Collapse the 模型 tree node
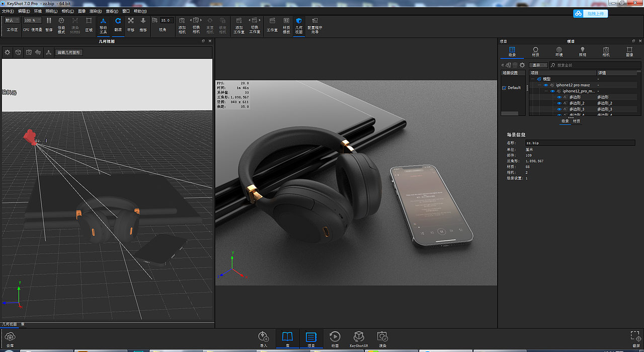The width and height of the screenshot is (644, 352). (532, 79)
